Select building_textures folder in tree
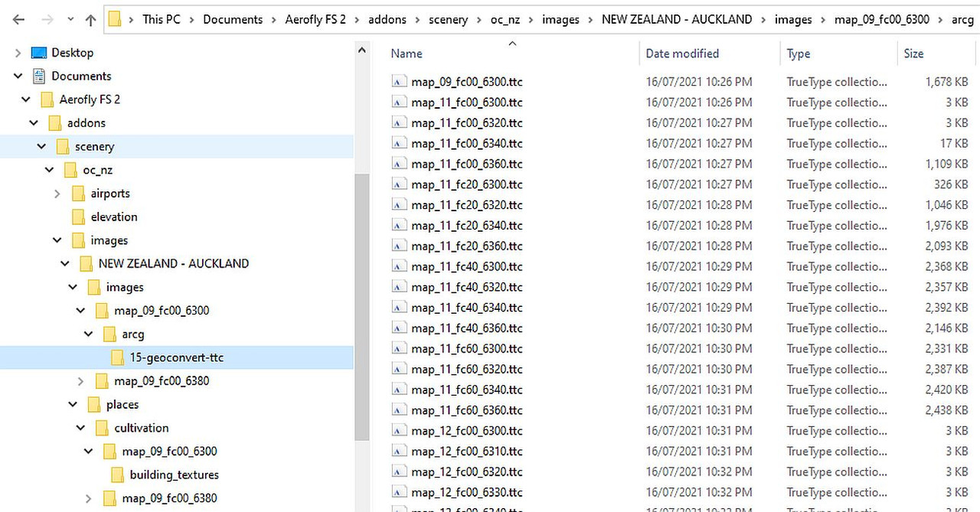980x512 pixels. [175, 474]
